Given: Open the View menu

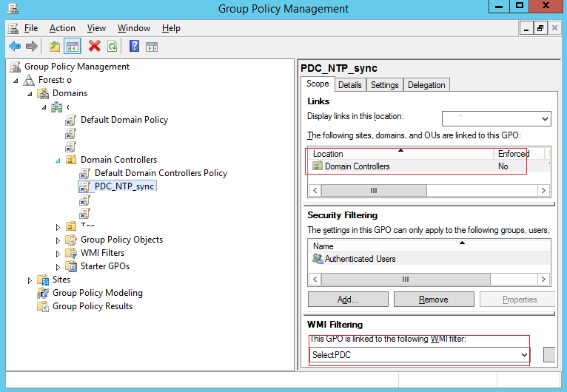Looking at the screenshot, I should tap(96, 28).
